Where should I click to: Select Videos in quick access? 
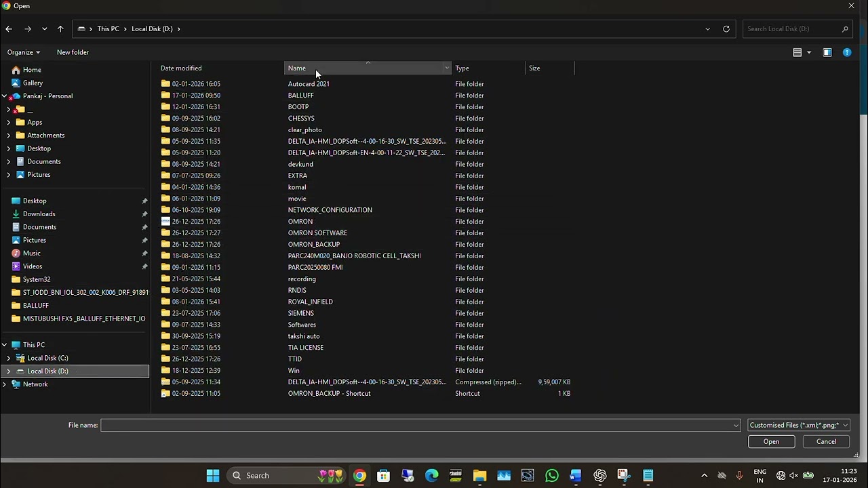(32, 266)
